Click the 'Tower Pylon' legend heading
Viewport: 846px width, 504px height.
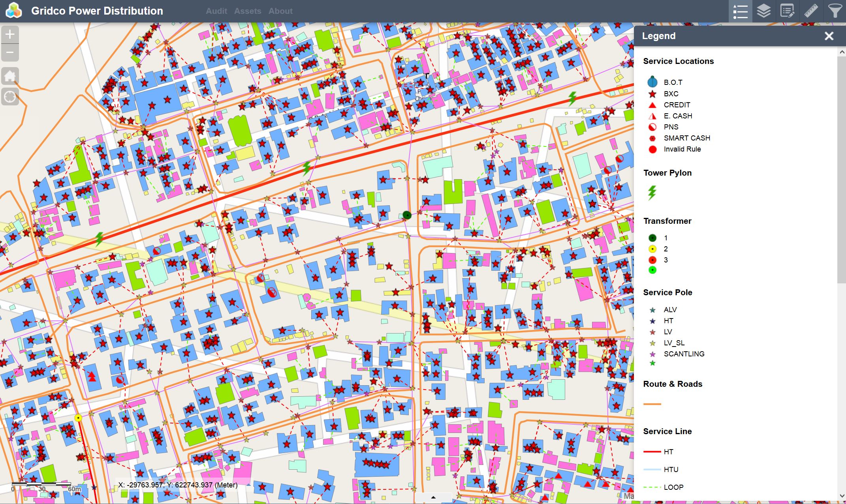pyautogui.click(x=667, y=173)
